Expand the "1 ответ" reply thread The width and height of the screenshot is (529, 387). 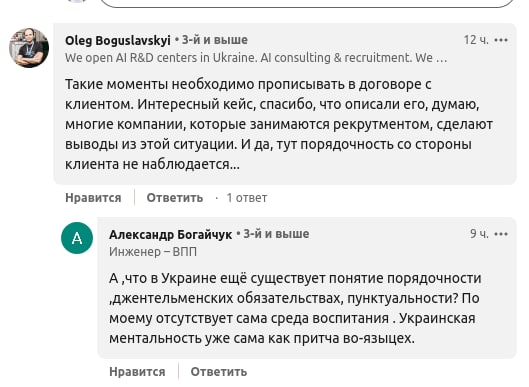(x=247, y=197)
